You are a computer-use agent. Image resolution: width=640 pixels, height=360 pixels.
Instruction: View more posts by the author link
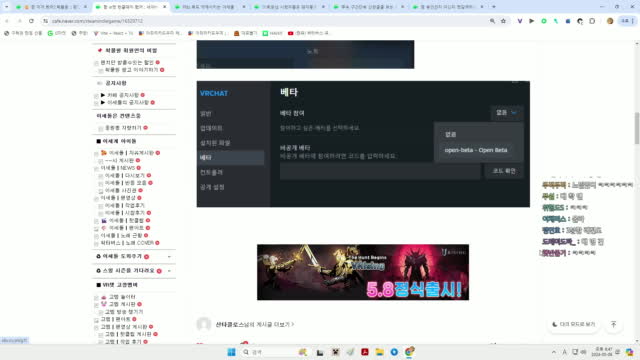255,324
